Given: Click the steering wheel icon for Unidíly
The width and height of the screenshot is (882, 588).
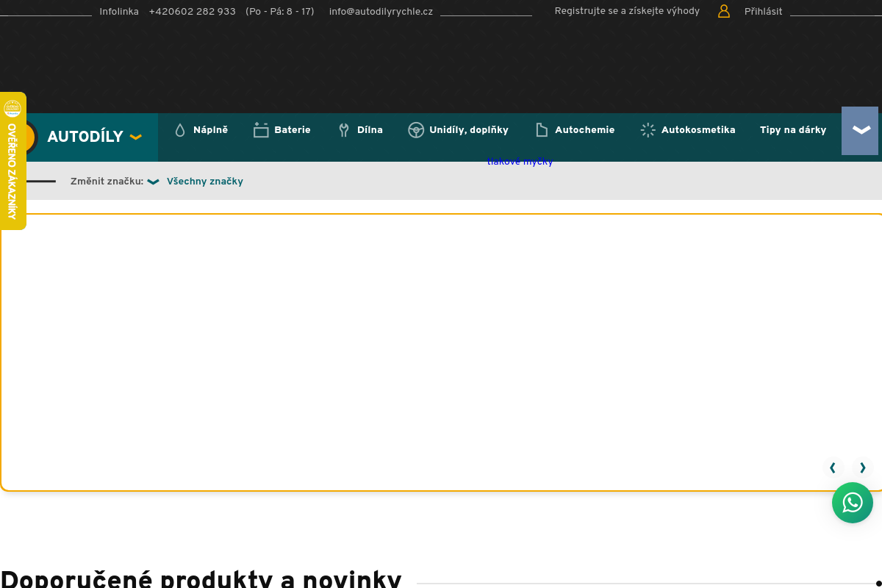Looking at the screenshot, I should [416, 130].
